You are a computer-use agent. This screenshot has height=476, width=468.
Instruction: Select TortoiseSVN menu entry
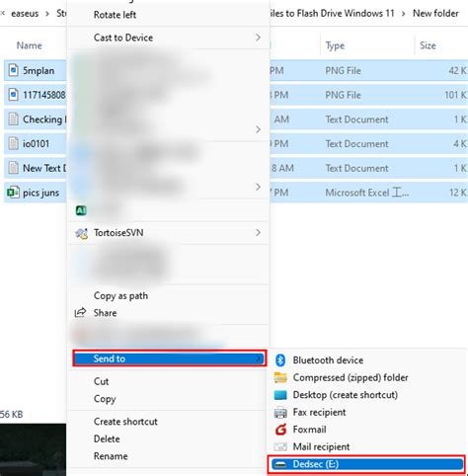click(x=168, y=233)
